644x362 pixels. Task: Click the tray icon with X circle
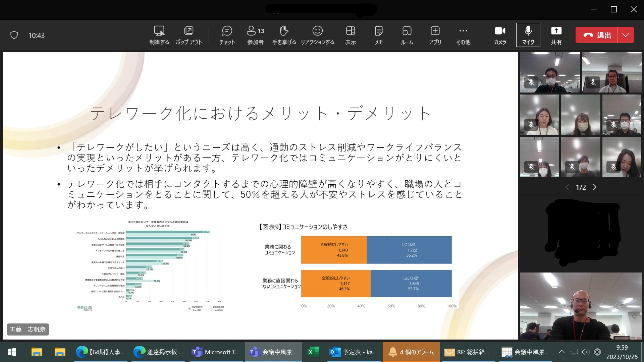pos(597,352)
